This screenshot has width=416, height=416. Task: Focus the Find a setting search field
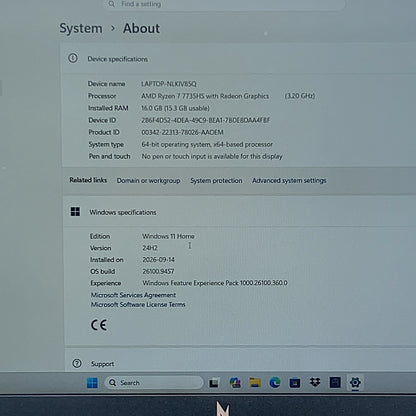(x=225, y=4)
